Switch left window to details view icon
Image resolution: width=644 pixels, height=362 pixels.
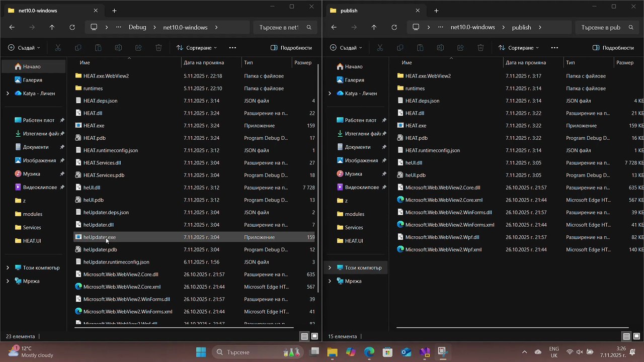[304, 336]
